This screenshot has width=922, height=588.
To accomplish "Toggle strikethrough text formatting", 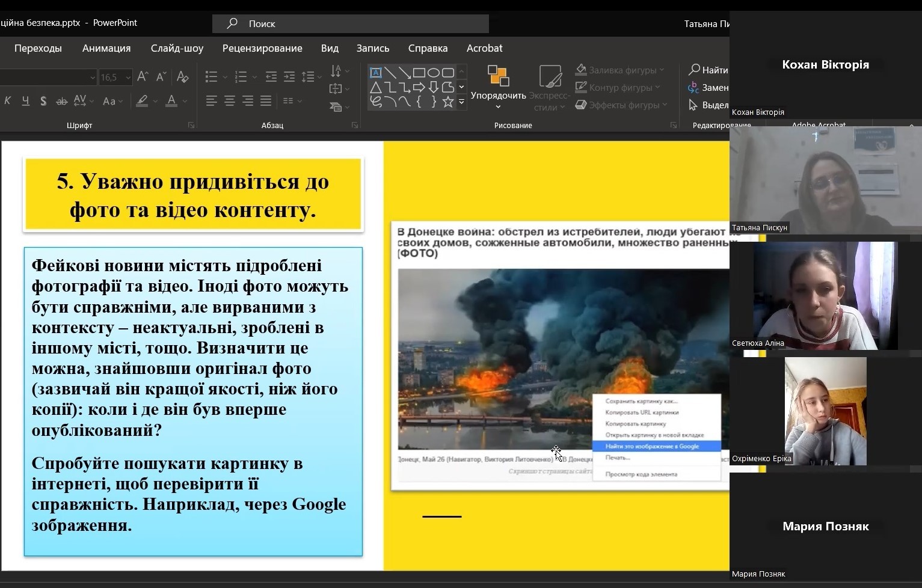I will point(61,101).
